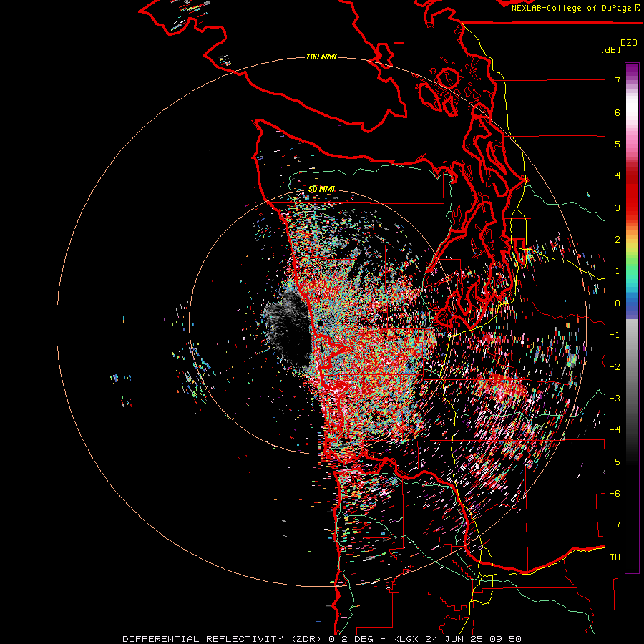
Task: Click the [dB] unit label
Action: point(611,49)
